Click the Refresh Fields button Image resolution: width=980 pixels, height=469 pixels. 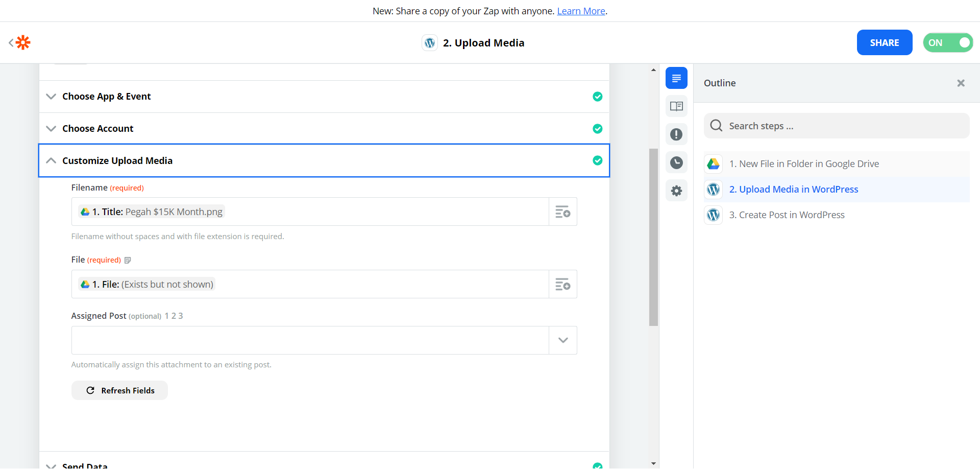pyautogui.click(x=119, y=390)
